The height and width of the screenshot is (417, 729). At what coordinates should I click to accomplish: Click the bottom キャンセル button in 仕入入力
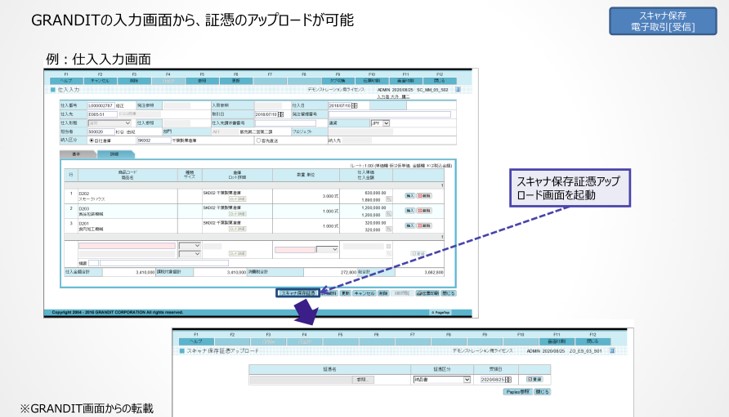(x=364, y=293)
